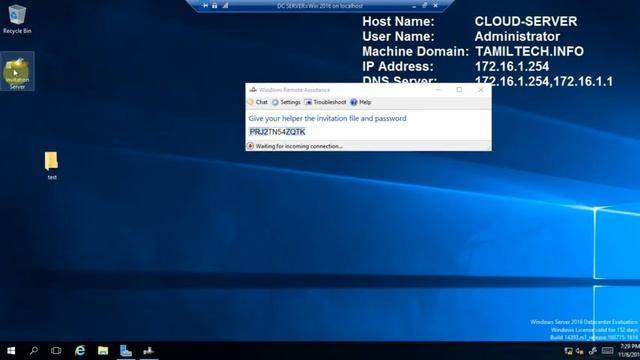This screenshot has height=360, width=640.
Task: Click the 'Waiting for incoming connection...' status text
Action: [x=299, y=146]
